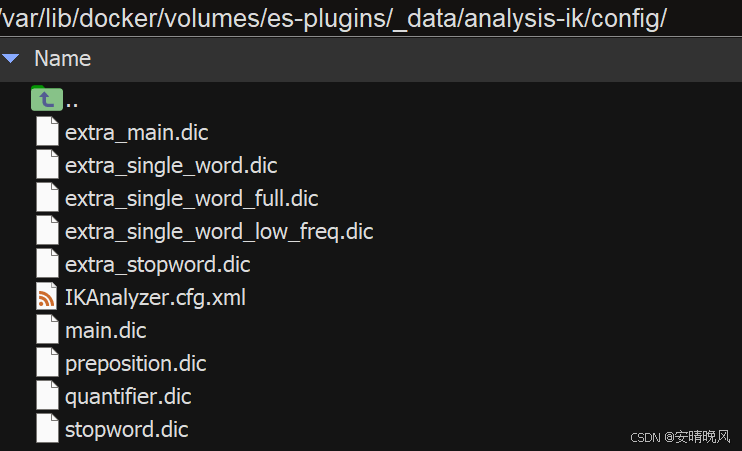Click the file icon beside preposition.dic
The height and width of the screenshot is (451, 742).
(x=47, y=363)
